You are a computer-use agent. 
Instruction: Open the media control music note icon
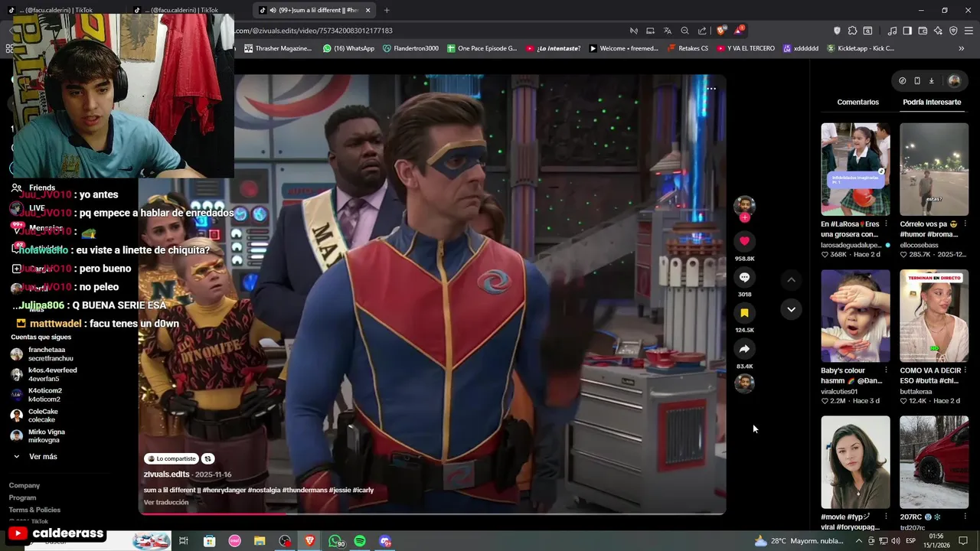[x=892, y=31]
